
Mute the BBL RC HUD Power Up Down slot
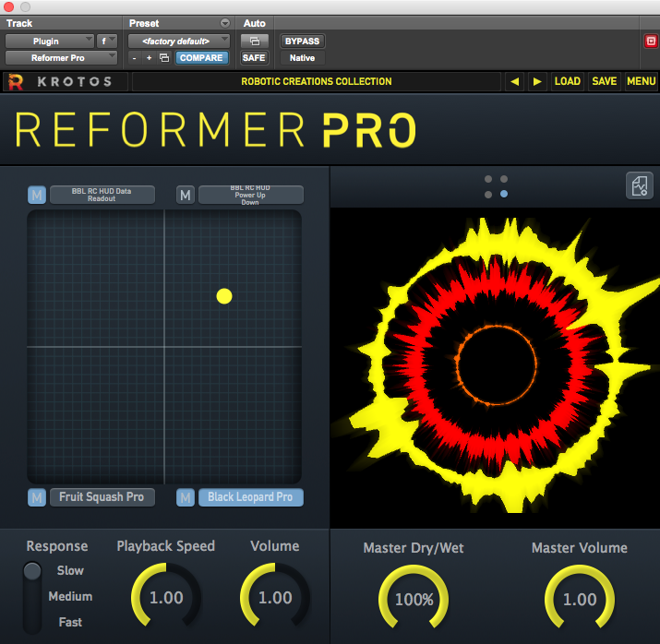pyautogui.click(x=186, y=196)
